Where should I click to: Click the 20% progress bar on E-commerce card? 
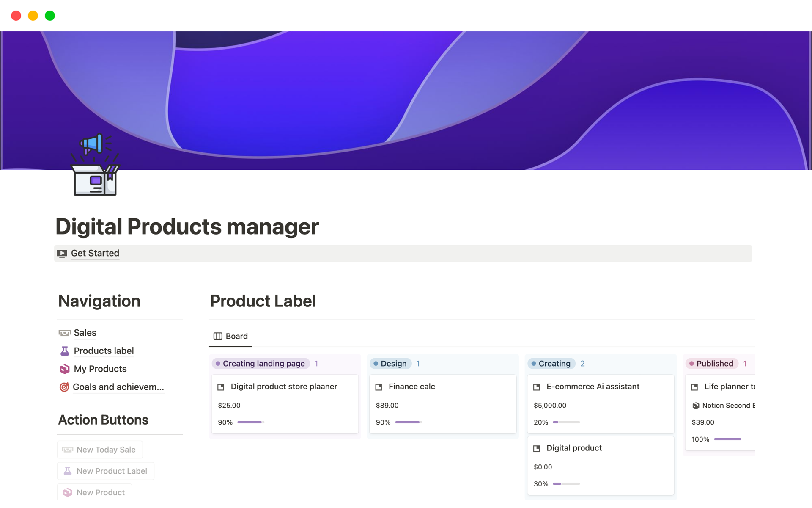pos(566,422)
